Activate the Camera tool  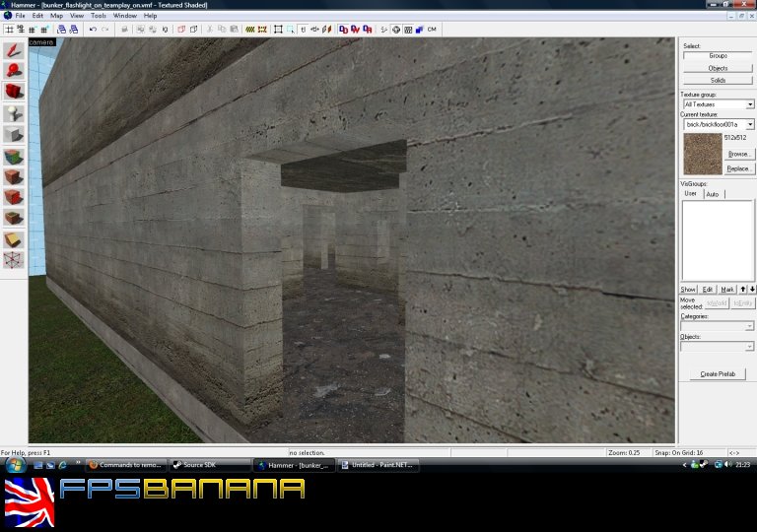pyautogui.click(x=14, y=92)
